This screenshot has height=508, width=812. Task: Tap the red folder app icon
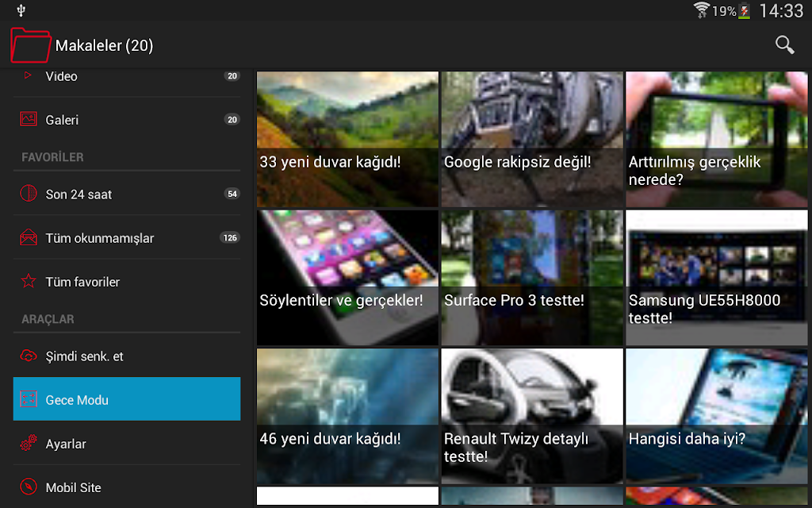[x=30, y=45]
